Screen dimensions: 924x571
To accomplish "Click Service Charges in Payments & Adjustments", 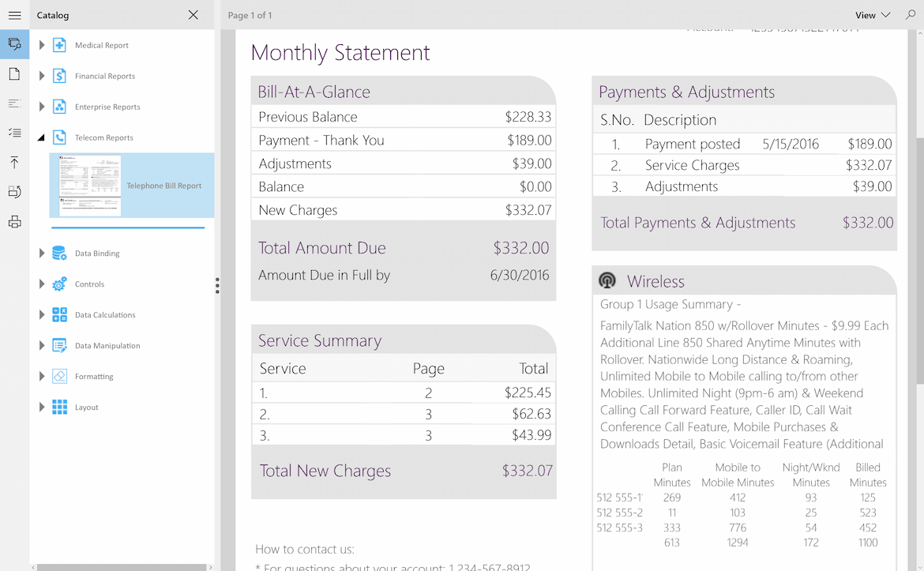I will click(693, 165).
